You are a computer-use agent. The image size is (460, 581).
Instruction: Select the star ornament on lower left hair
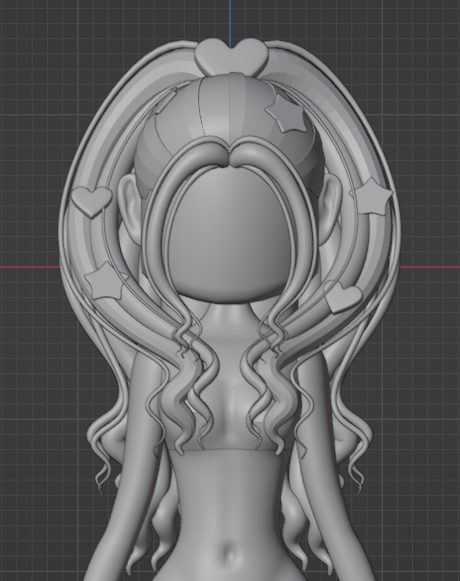tap(106, 281)
